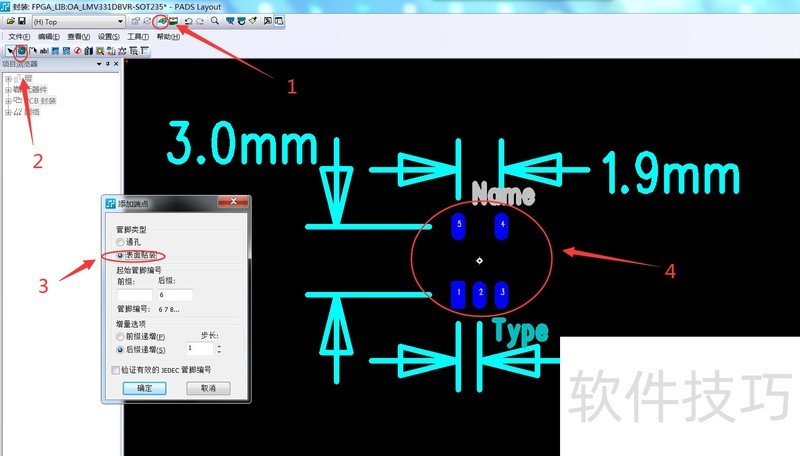Select the 表面贴装 surface mount radio button
800x456 pixels.
coord(121,256)
